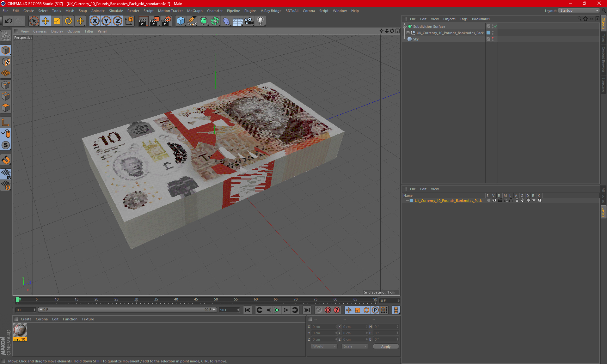Click the Undo arrow icon
607x364 pixels.
9,21
